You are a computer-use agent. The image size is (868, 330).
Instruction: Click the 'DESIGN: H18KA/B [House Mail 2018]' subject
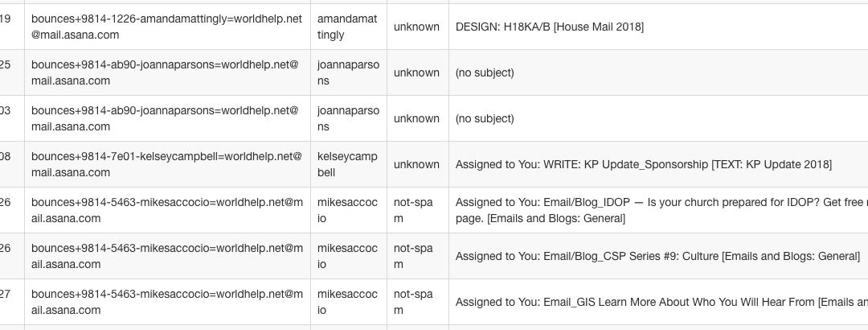click(550, 27)
